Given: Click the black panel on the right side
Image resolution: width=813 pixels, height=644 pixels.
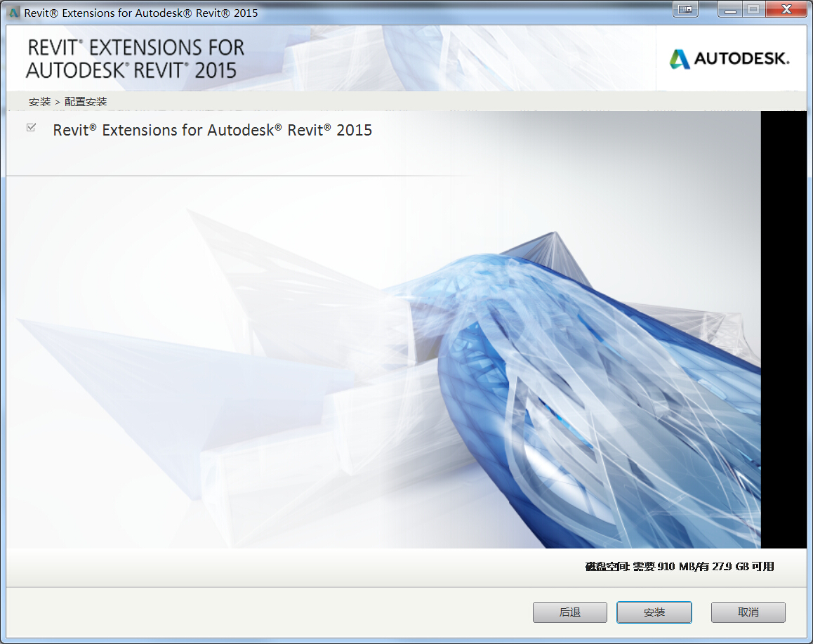Looking at the screenshot, I should click(x=783, y=329).
